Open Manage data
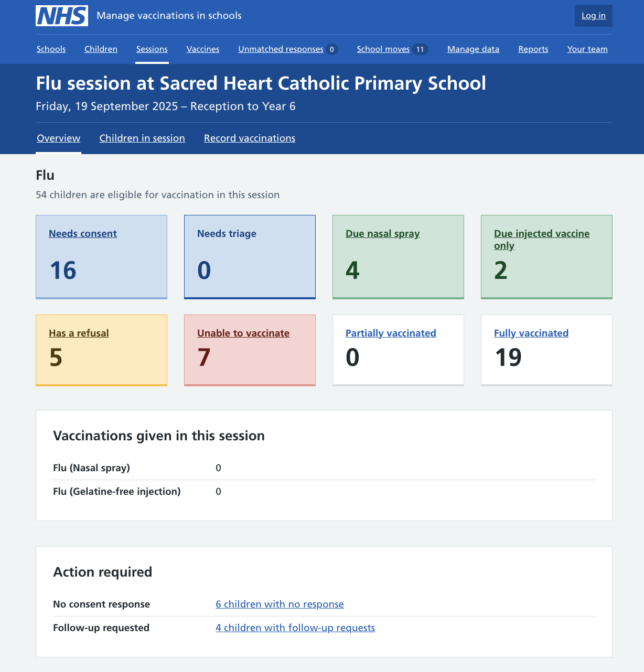The width and height of the screenshot is (644, 672). point(473,49)
